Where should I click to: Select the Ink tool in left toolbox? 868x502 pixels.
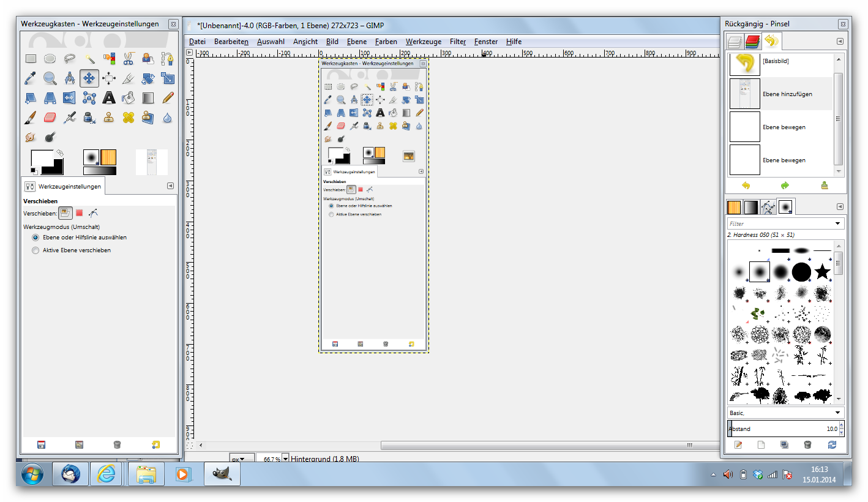point(89,118)
